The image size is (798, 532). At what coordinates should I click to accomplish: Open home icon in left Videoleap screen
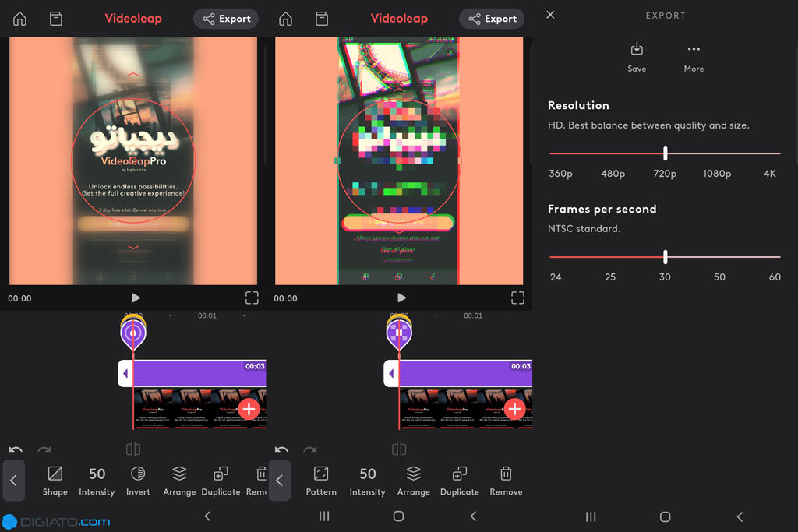pyautogui.click(x=19, y=19)
